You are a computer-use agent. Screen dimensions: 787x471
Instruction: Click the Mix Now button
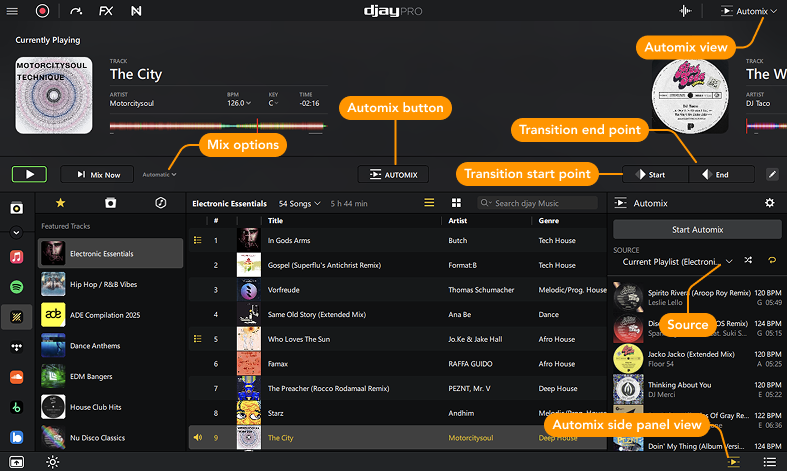point(97,174)
